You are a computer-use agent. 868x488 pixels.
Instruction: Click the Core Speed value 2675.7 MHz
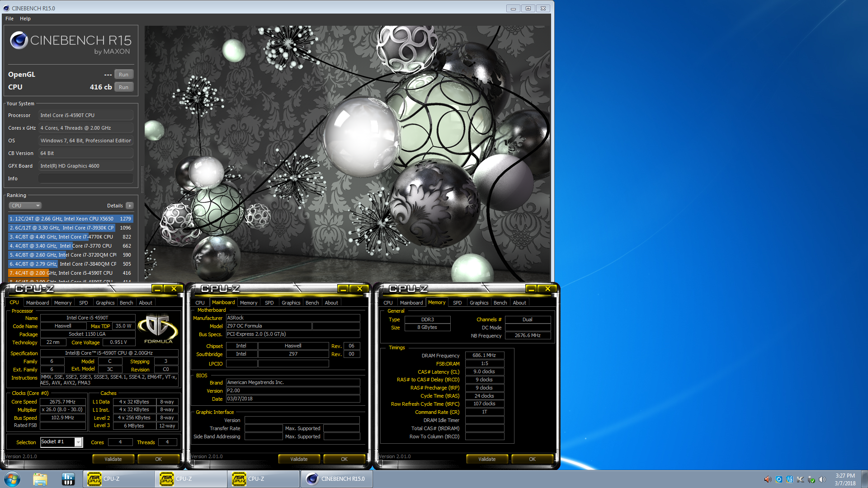(x=63, y=402)
